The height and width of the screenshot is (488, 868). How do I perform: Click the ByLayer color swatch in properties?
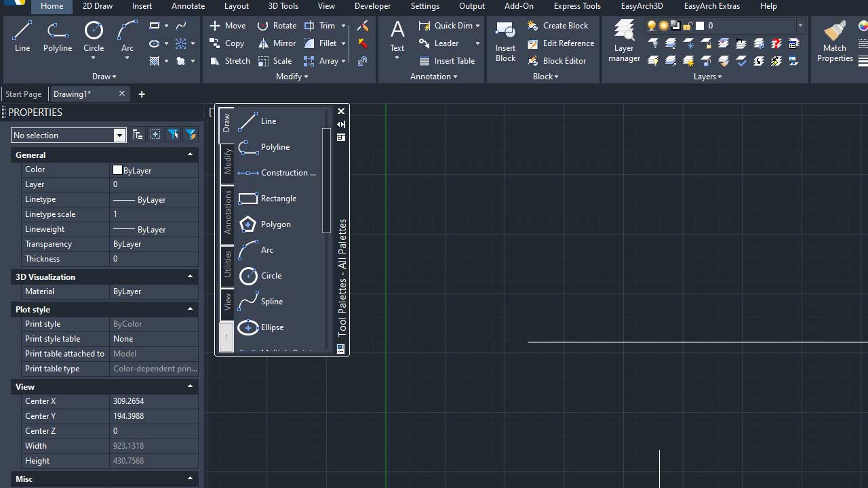click(117, 170)
